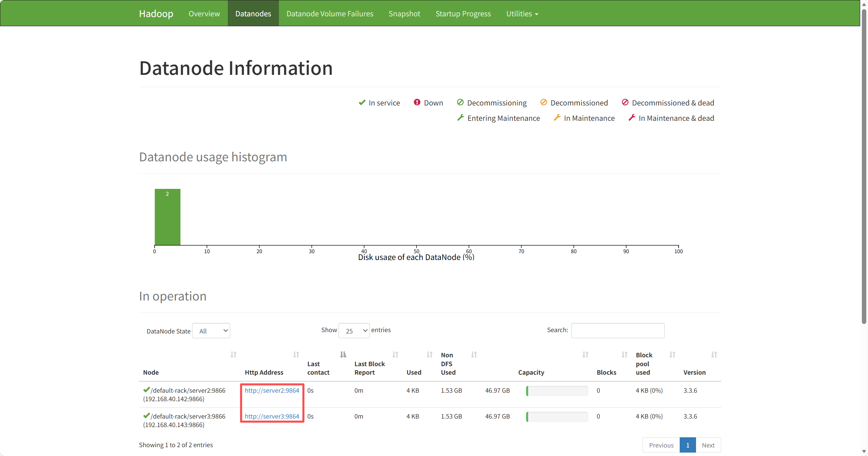868x456 pixels.
Task: Open the DataNode State dropdown
Action: [x=211, y=331]
